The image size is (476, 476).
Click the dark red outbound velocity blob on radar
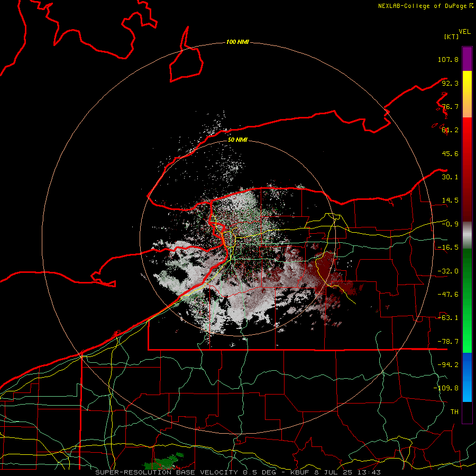tap(325, 269)
